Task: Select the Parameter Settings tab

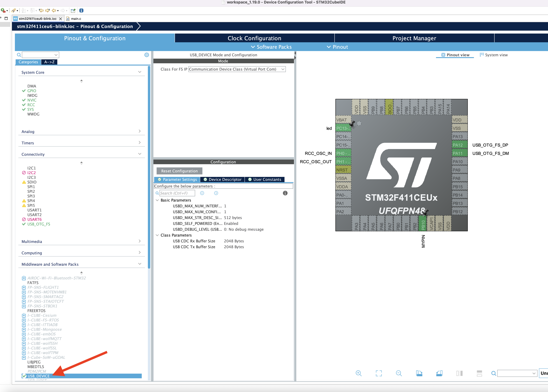Action: pos(177,179)
